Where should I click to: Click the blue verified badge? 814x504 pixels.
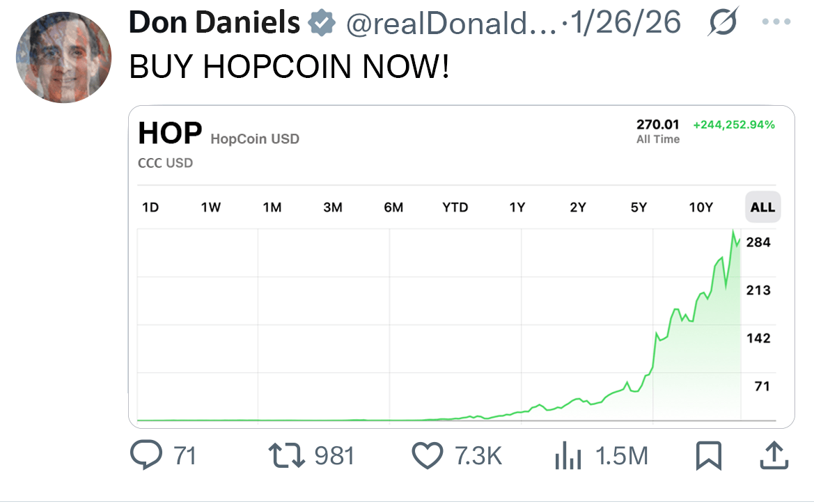click(322, 23)
